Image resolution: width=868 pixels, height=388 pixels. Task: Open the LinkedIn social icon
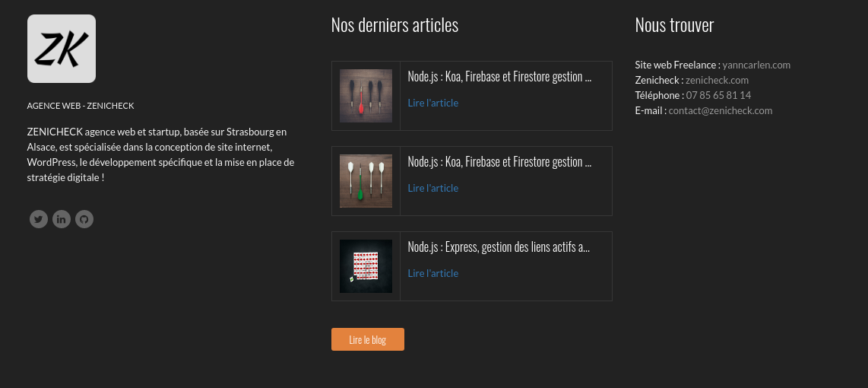(x=62, y=219)
